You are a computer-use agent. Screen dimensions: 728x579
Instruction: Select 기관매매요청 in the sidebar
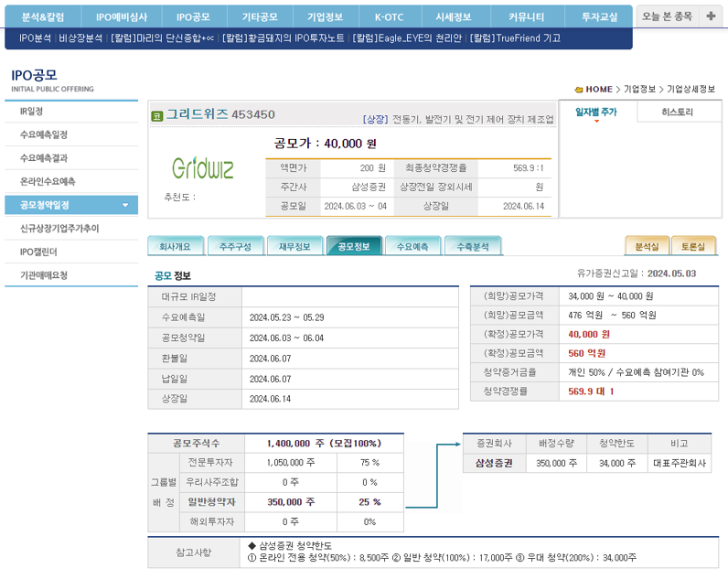71,275
